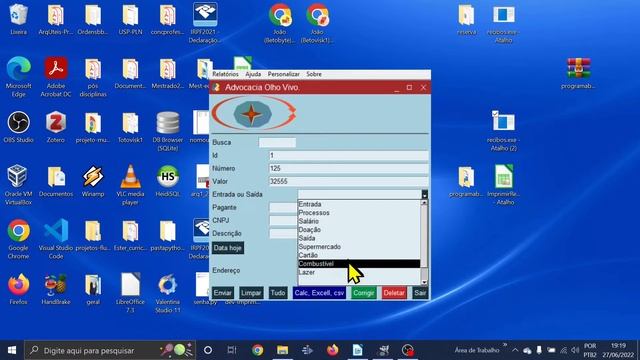Select the LibreOffice 7.3 desktop icon

point(130,293)
